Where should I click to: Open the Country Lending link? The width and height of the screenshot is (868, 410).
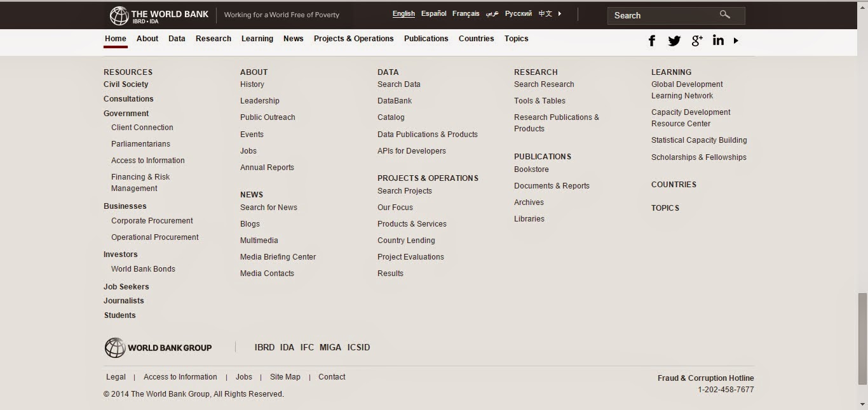tap(406, 241)
